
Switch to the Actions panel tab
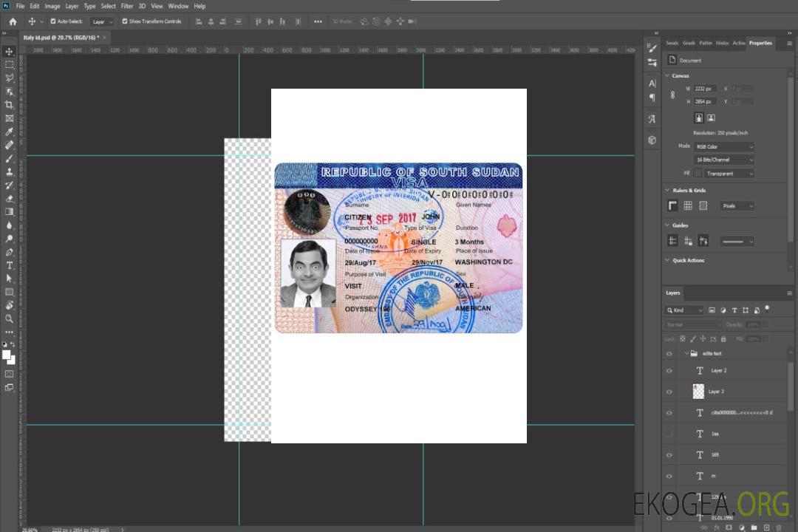point(739,44)
